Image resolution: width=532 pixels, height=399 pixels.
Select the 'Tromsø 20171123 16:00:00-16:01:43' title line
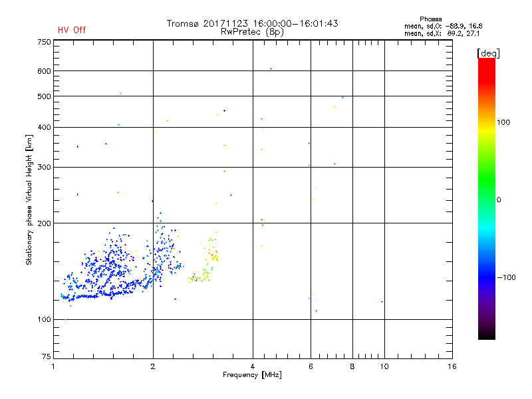253,23
